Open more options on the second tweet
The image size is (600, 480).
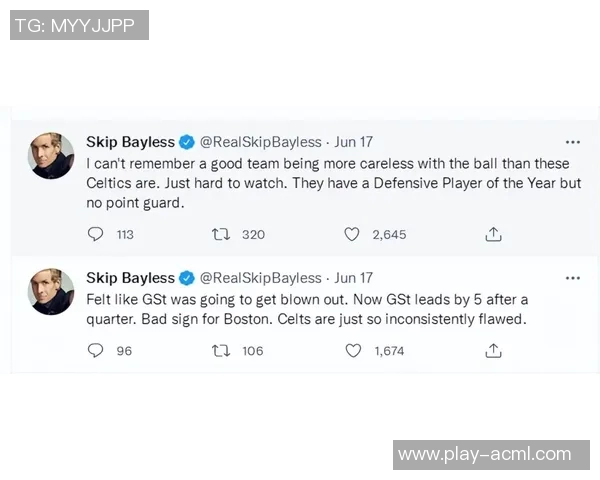pyautogui.click(x=572, y=278)
